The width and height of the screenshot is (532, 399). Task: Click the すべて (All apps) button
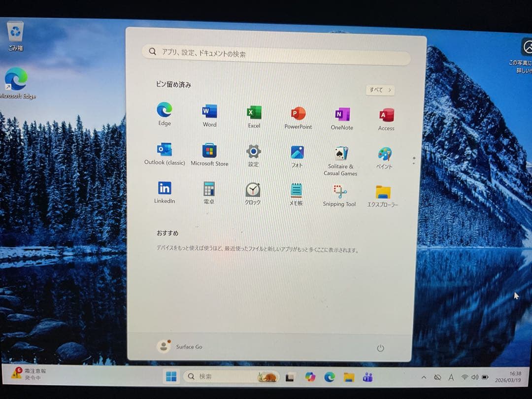pos(380,90)
